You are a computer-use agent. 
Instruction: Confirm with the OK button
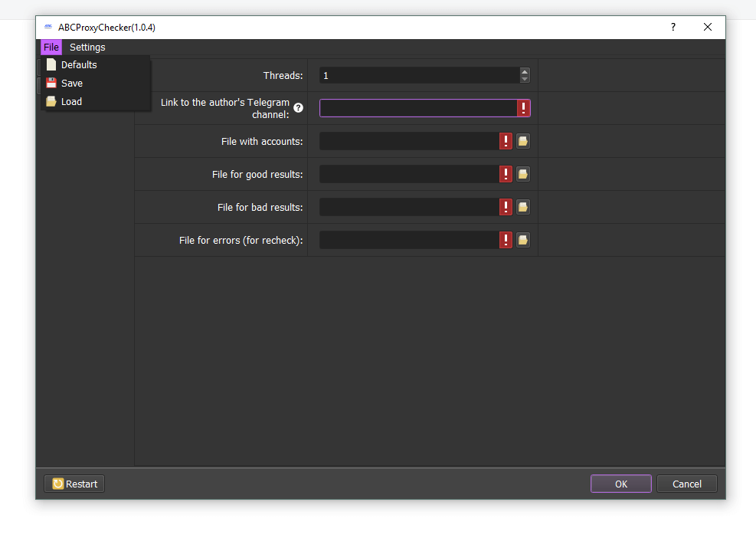coord(620,484)
